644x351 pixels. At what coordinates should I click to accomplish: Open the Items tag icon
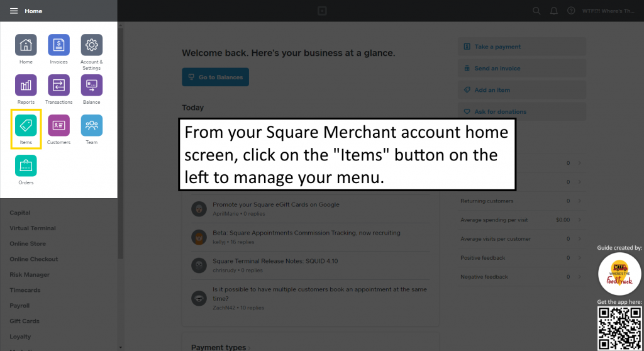[x=26, y=125]
